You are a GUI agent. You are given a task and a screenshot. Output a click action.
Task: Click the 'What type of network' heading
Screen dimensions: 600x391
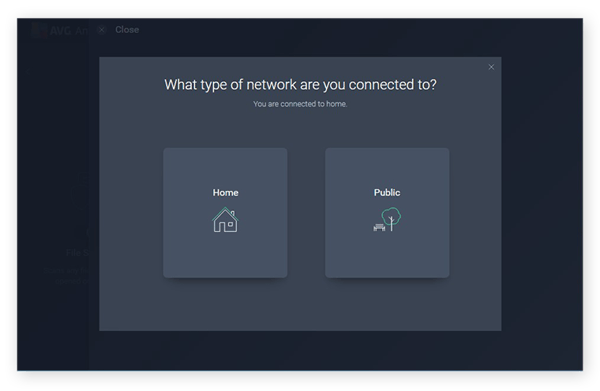[x=300, y=85]
